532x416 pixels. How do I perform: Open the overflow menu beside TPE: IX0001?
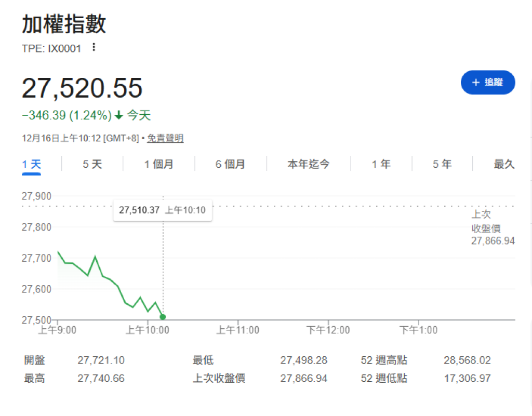click(x=92, y=47)
